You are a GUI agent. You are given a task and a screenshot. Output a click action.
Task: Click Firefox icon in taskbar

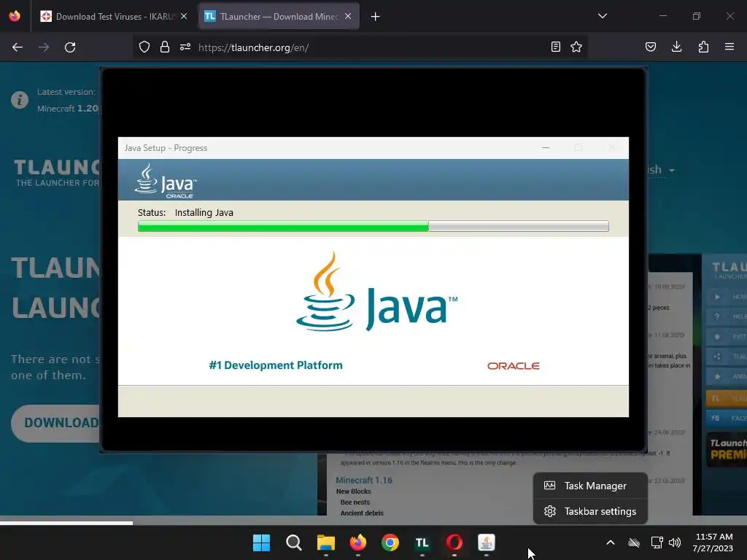(357, 542)
